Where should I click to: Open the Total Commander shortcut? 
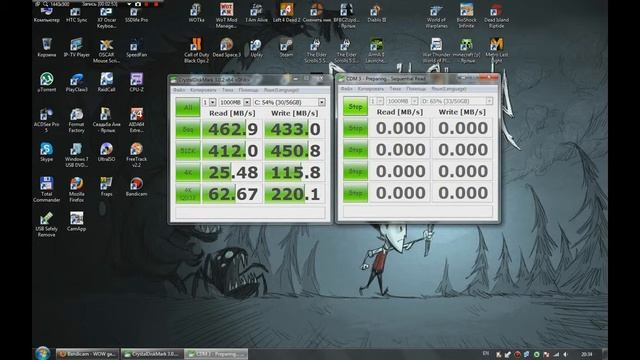47,189
